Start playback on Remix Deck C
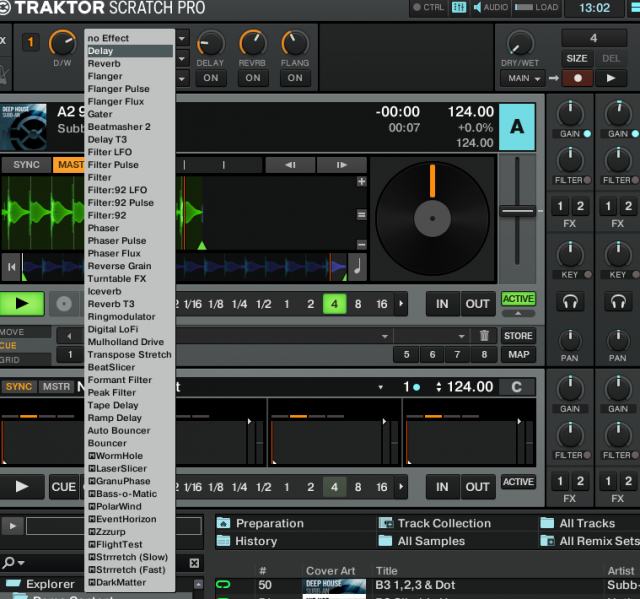The height and width of the screenshot is (599, 640). pyautogui.click(x=22, y=486)
